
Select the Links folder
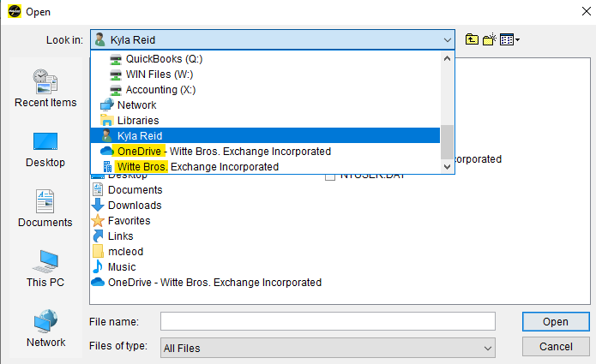point(113,236)
